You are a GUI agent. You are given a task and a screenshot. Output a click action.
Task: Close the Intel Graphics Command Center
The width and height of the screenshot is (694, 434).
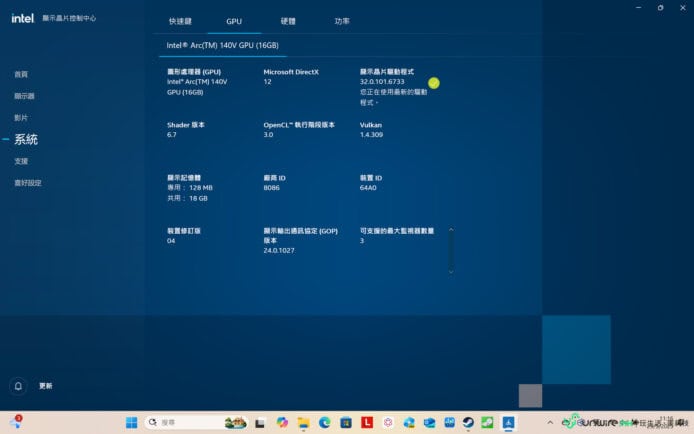(683, 8)
